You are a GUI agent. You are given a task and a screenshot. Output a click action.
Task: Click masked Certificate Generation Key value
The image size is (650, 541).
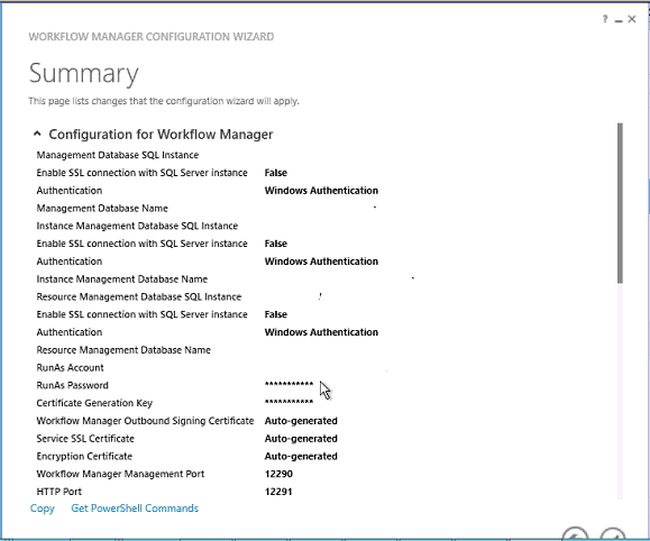coord(289,402)
